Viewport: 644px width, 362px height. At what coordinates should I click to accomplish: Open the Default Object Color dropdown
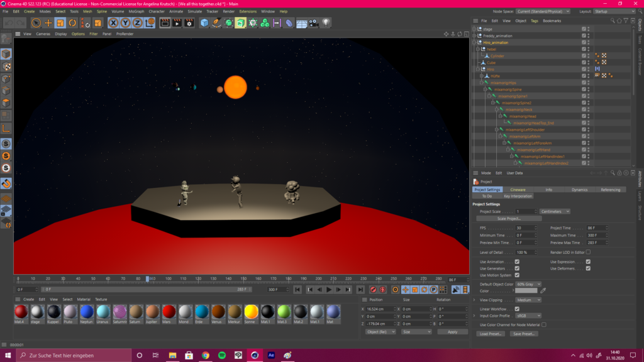click(528, 284)
